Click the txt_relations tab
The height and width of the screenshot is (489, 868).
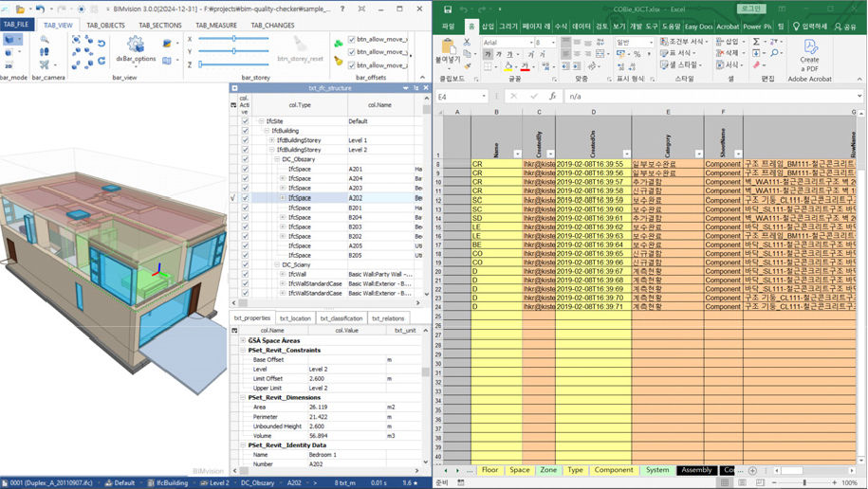(x=388, y=318)
